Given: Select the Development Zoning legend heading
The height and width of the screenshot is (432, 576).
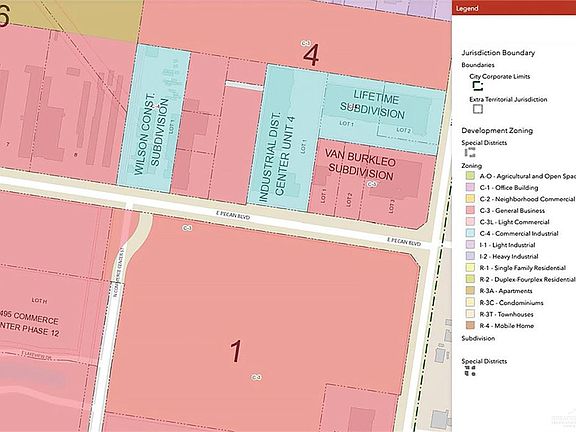Looking at the screenshot, I should pos(497,131).
